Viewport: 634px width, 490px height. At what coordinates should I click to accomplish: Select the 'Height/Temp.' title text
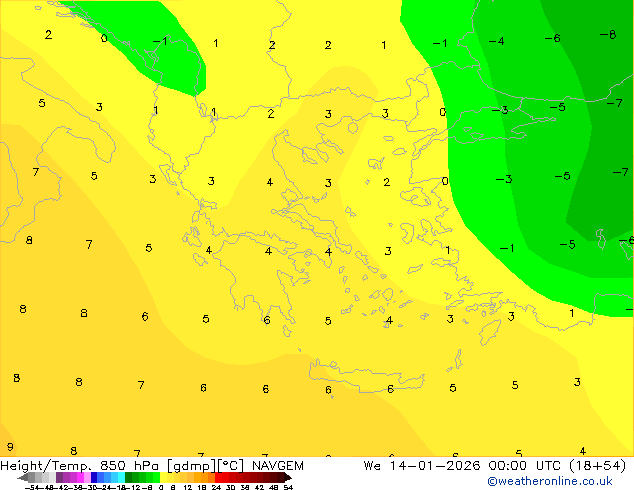(x=46, y=466)
